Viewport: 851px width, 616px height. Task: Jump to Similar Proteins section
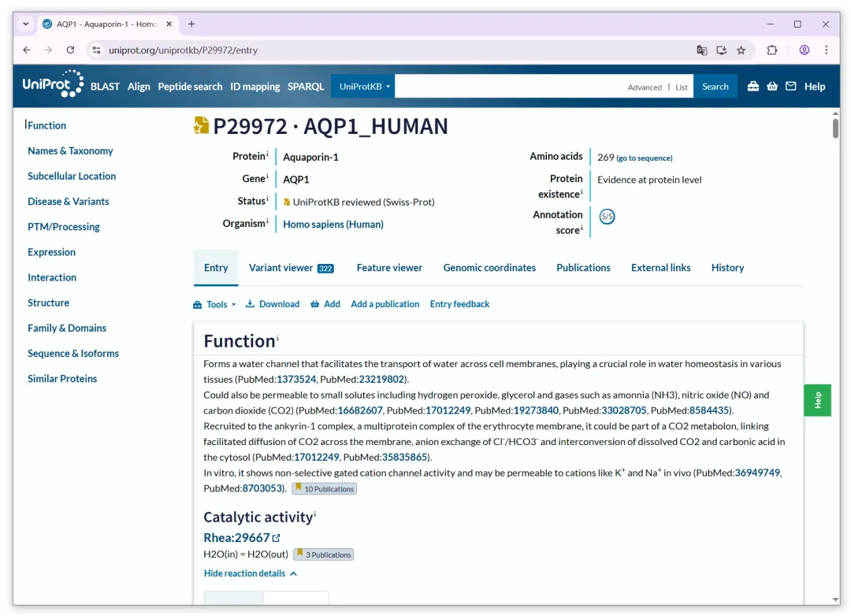pyautogui.click(x=62, y=379)
